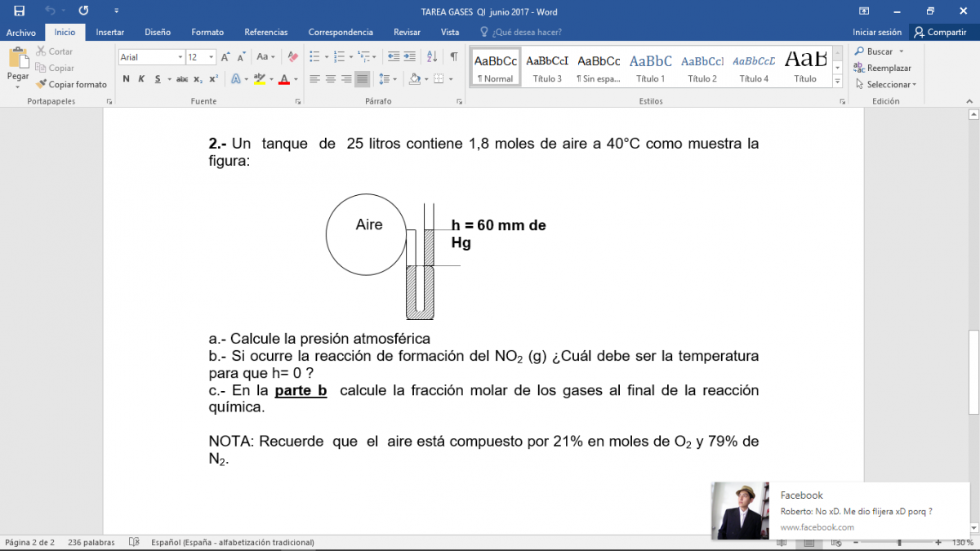The height and width of the screenshot is (551, 980).
Task: Click the Save icon in the title bar
Action: [x=19, y=11]
